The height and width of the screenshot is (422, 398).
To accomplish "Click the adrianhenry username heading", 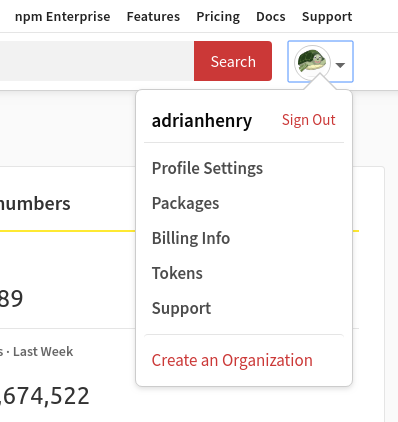I will pyautogui.click(x=202, y=120).
